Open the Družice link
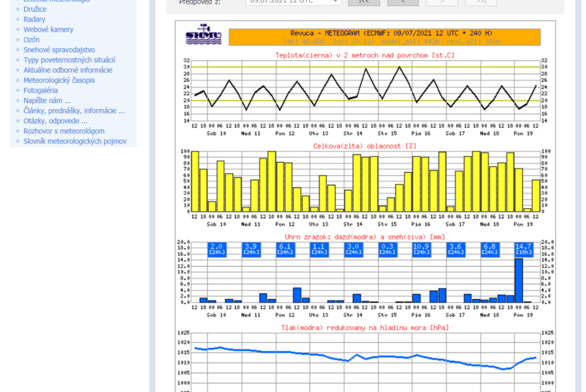Screen dimensions: 586x392 pyautogui.click(x=34, y=9)
